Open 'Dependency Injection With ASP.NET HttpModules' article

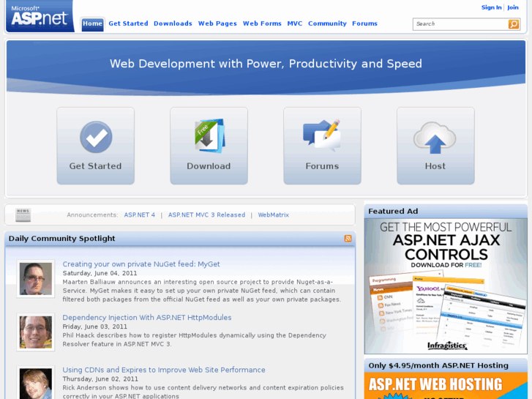[x=147, y=318]
